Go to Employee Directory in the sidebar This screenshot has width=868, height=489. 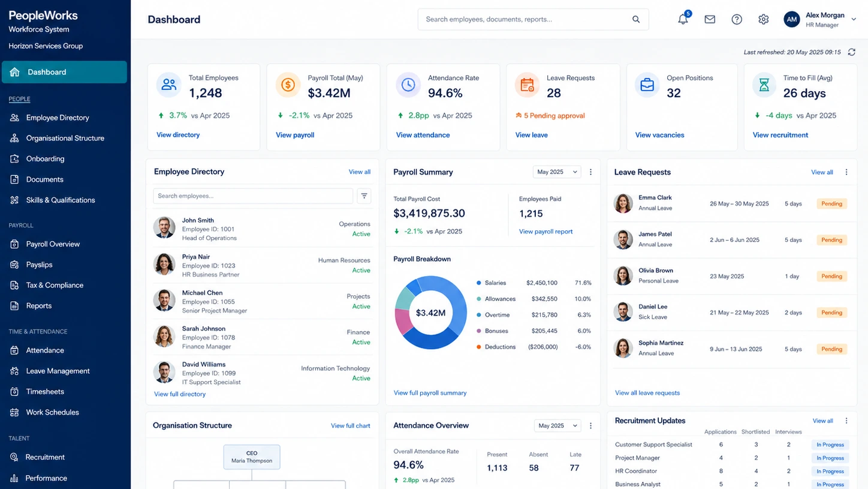coord(58,118)
